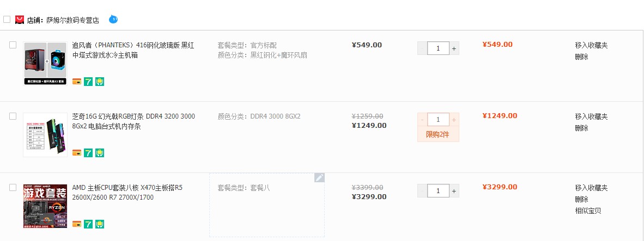Decrease AMD bundle quantity with minus button

422,191
